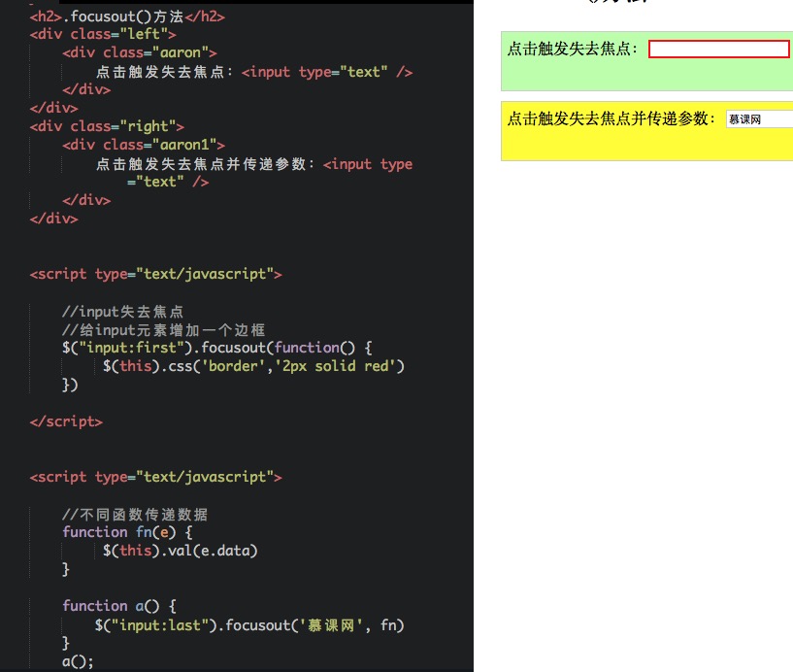Click the line $("input:first").focusout(function()
This screenshot has height=672, width=793.
[217, 349]
